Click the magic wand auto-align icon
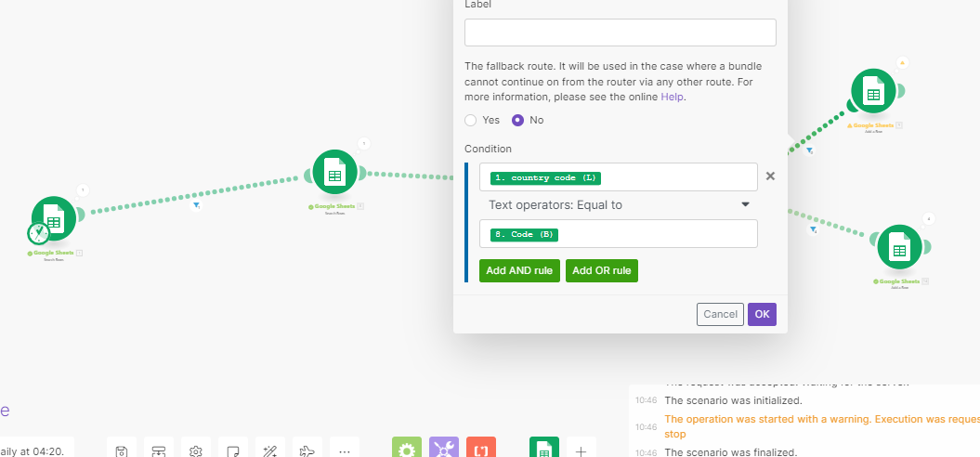 270,450
